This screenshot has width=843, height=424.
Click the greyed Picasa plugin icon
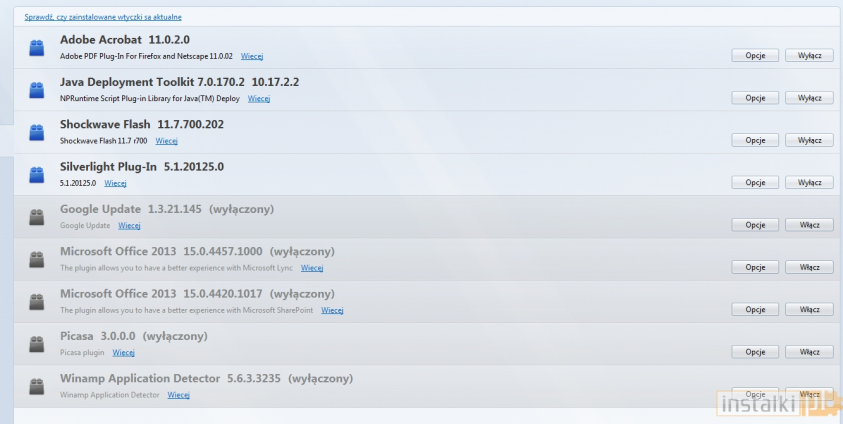coord(37,344)
